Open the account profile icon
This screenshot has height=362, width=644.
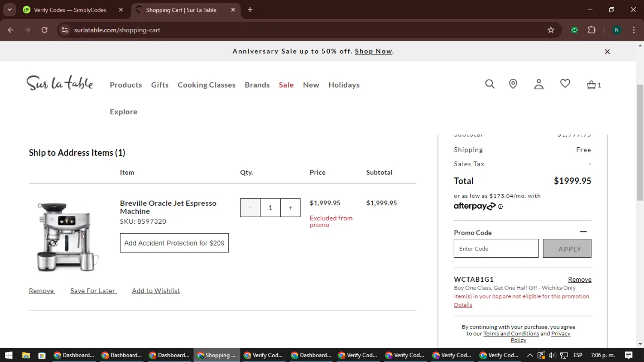[538, 84]
